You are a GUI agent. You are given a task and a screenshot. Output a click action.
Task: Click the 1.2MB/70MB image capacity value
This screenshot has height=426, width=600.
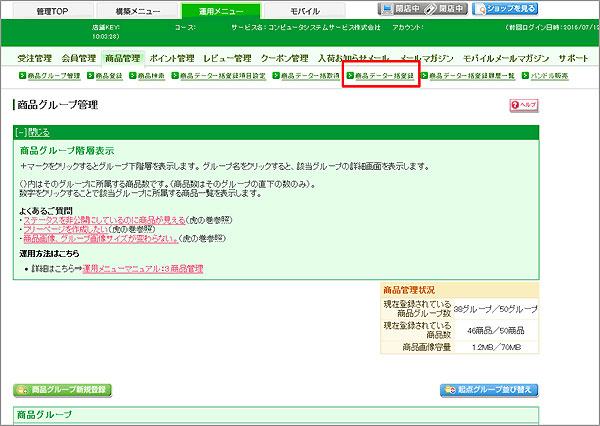(x=496, y=348)
